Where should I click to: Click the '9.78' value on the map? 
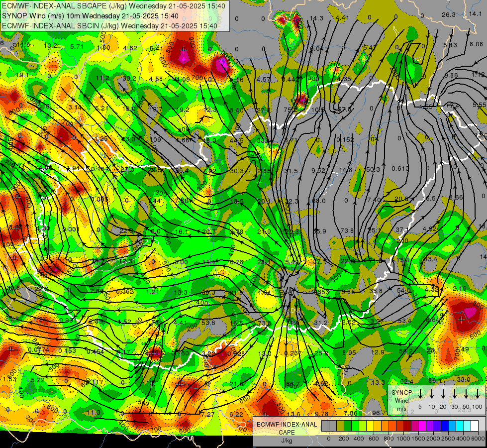321,414
